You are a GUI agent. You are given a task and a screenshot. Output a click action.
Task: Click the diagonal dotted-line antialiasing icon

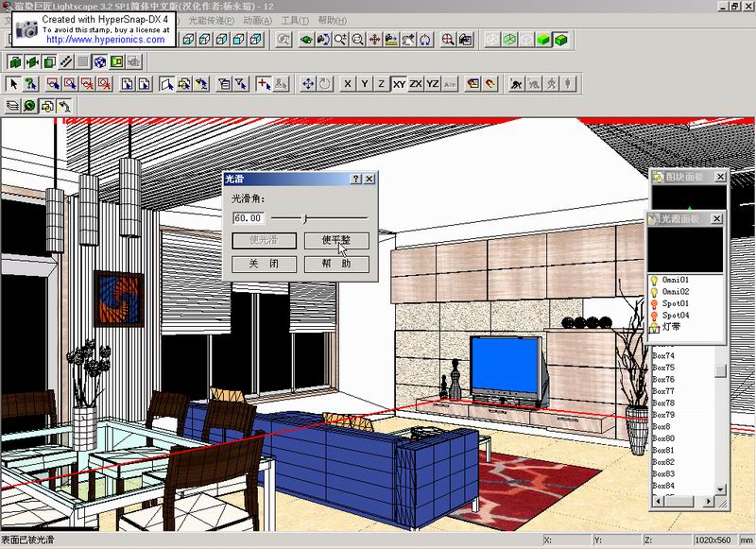pyautogui.click(x=66, y=61)
